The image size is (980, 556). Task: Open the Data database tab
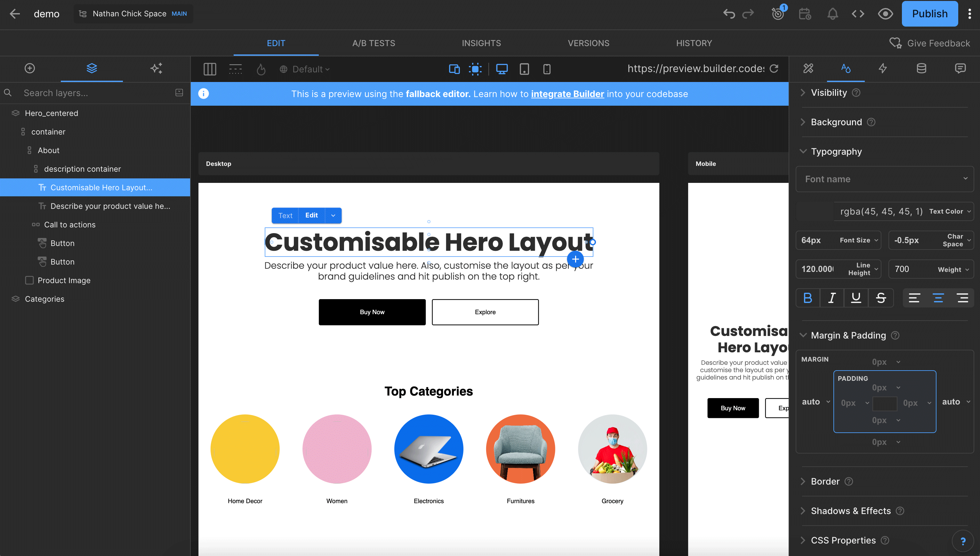click(x=921, y=68)
